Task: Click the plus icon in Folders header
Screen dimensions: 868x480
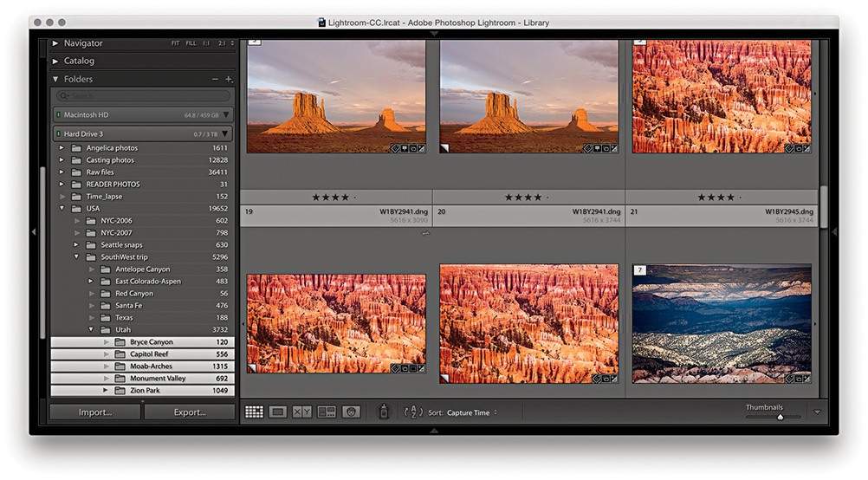Action: click(x=229, y=79)
